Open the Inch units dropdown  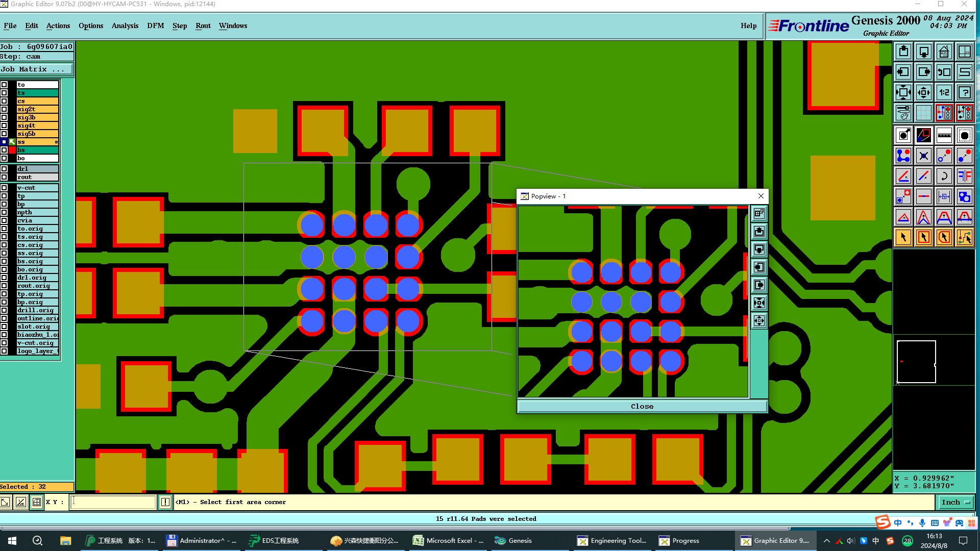(x=955, y=503)
